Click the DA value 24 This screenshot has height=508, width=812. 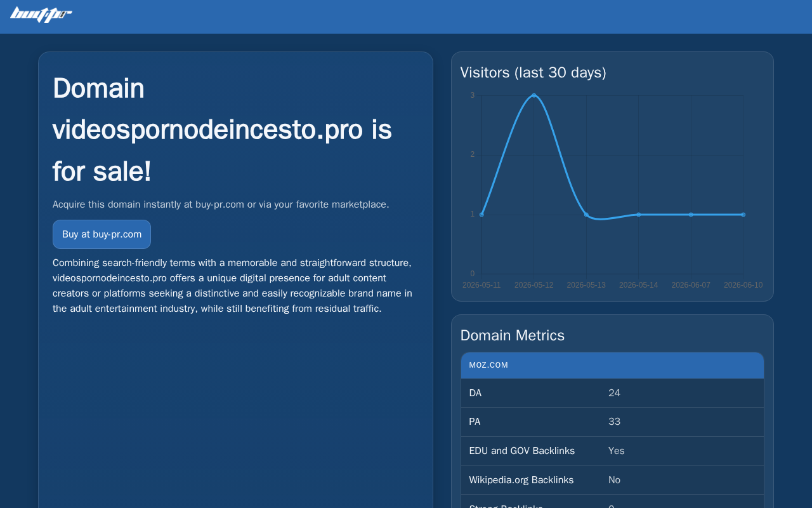tap(614, 393)
